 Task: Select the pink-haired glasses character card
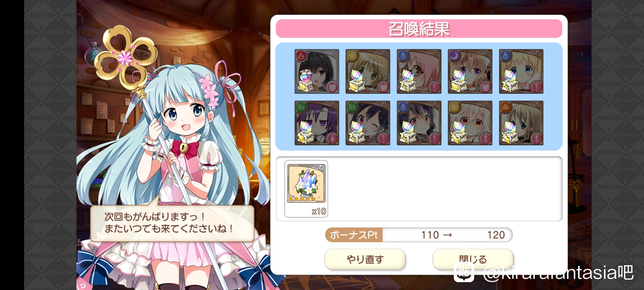click(419, 71)
